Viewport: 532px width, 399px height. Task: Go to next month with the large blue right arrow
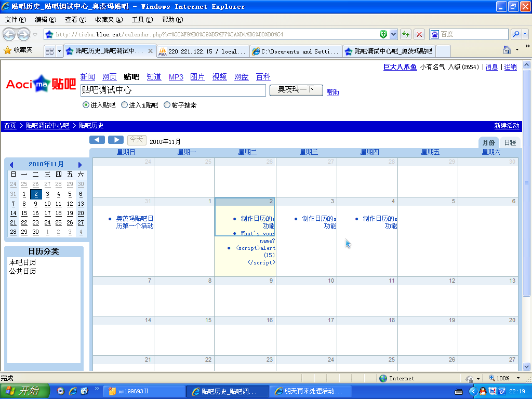116,140
